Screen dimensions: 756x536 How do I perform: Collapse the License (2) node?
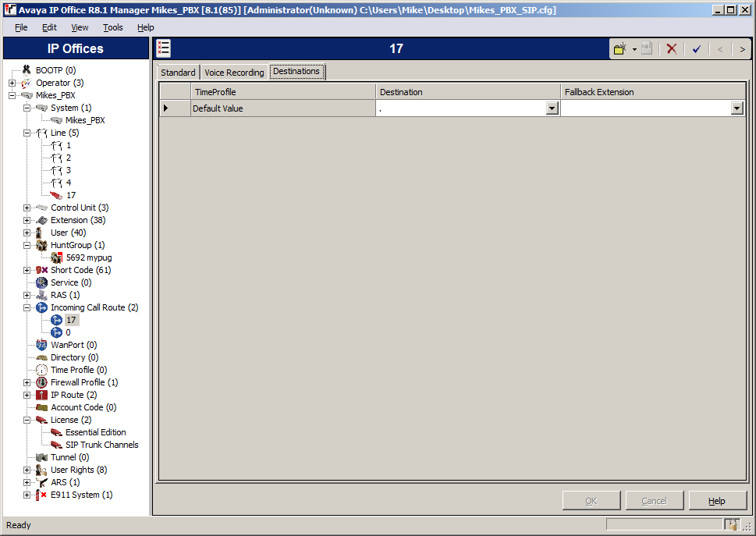point(27,421)
